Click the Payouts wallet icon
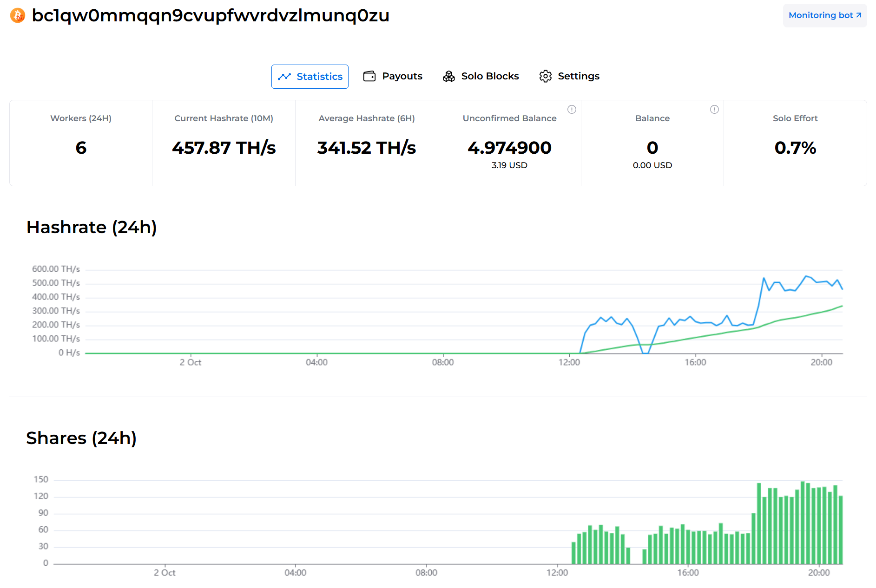876x588 pixels. click(369, 76)
